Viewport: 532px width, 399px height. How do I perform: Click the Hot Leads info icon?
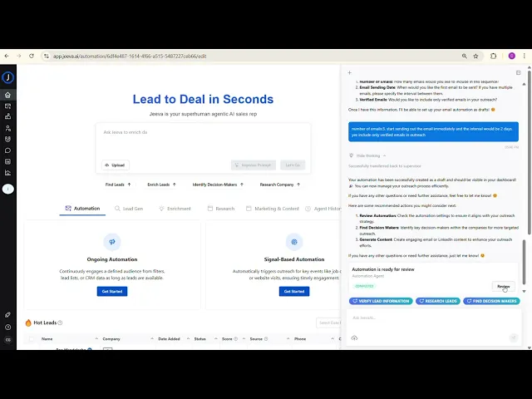(60, 323)
